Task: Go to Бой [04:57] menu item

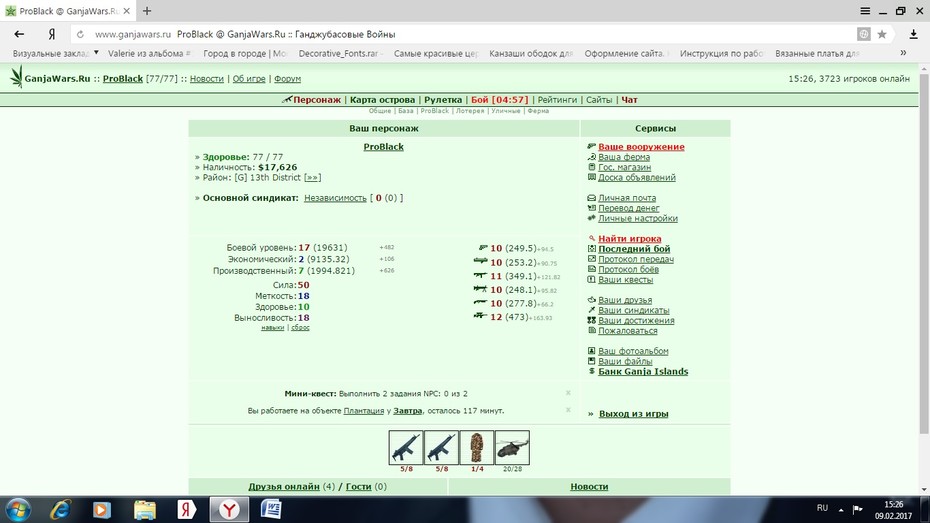Action: (x=499, y=100)
